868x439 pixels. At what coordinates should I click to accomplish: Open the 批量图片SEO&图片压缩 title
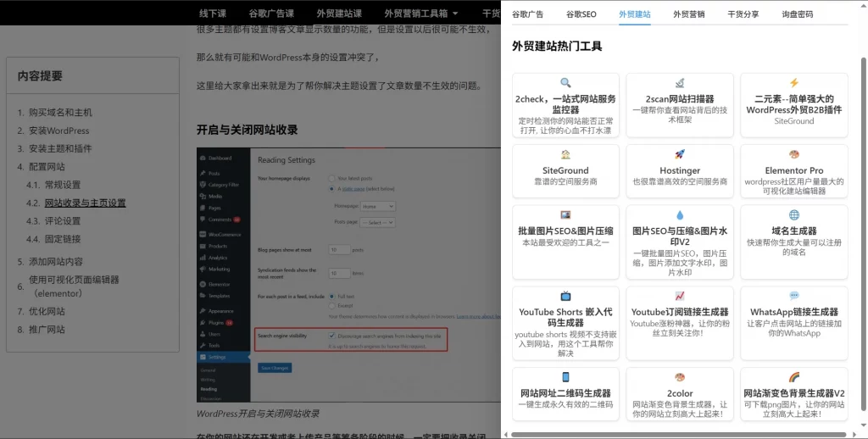point(565,231)
